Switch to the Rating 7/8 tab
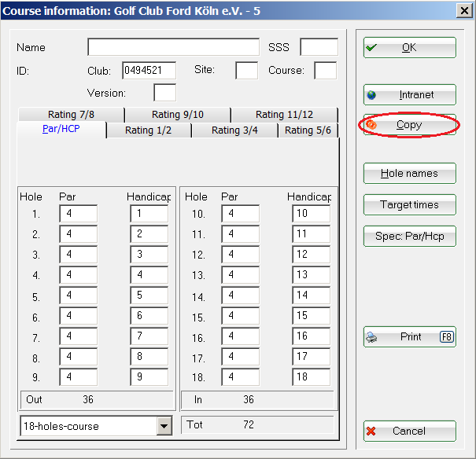Viewport: 476px width, 459px height. tap(72, 115)
